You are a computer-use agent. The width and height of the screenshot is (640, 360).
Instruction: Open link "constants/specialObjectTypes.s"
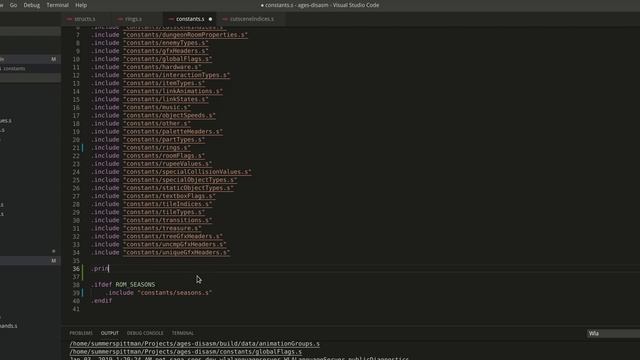(x=180, y=180)
